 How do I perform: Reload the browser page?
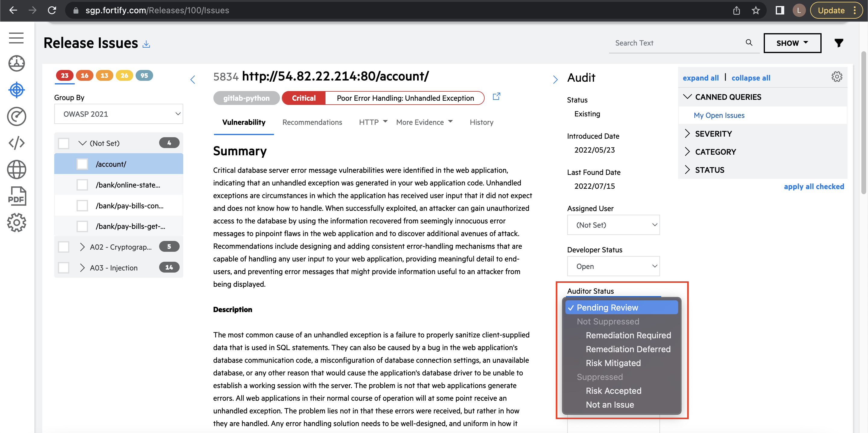click(52, 10)
